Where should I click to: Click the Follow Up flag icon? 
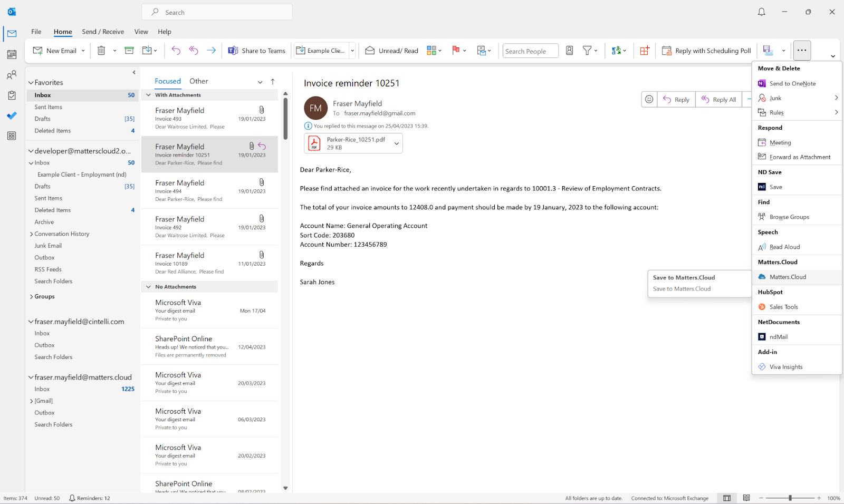click(x=456, y=51)
